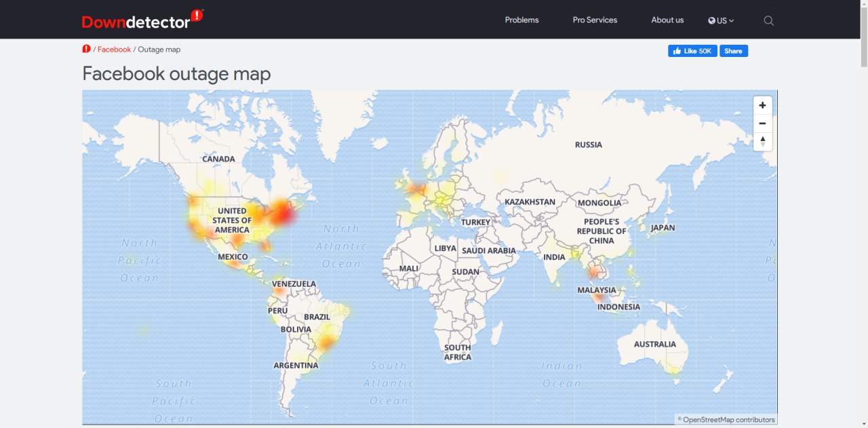
Task: Click the South Atlantic Ocean label
Action: pyautogui.click(x=389, y=383)
